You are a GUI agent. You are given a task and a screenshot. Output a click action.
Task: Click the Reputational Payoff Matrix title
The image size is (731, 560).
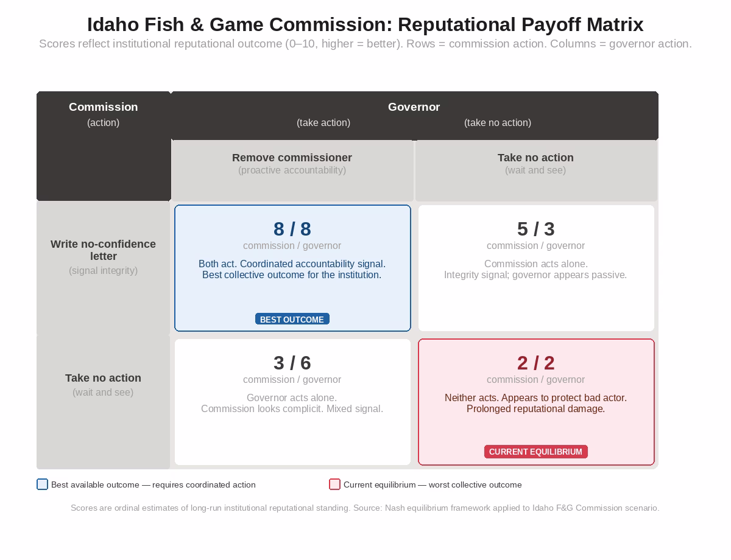[365, 24]
